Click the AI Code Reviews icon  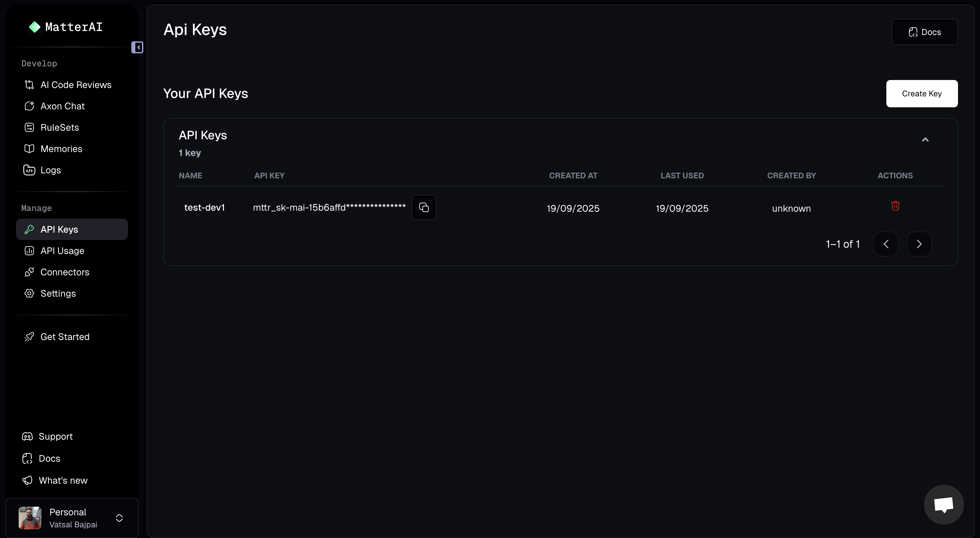click(29, 85)
